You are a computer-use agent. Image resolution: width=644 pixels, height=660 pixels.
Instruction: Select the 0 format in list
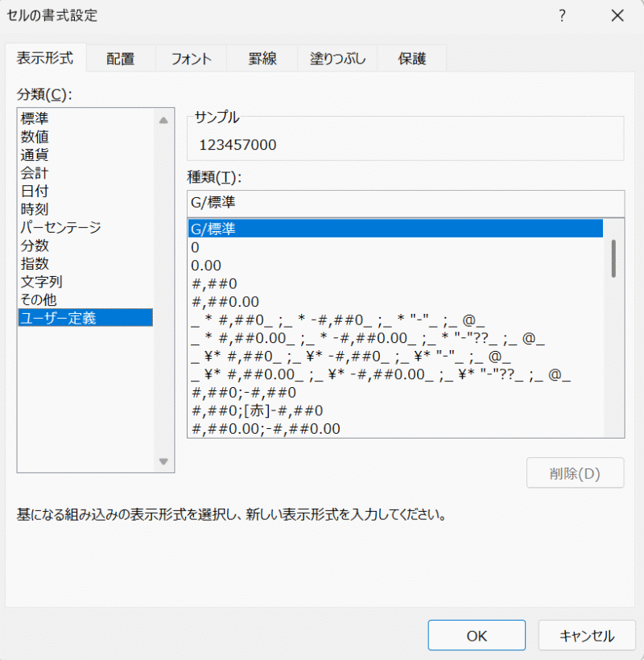395,247
